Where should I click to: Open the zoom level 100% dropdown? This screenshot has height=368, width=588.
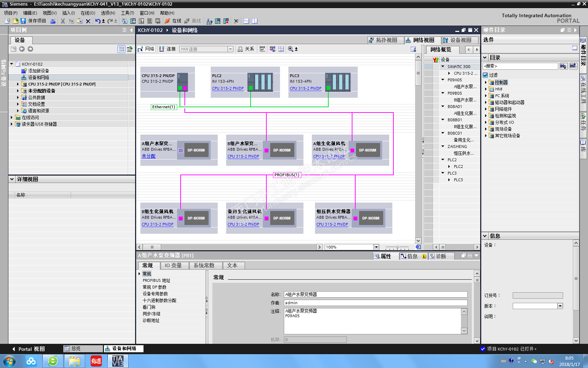(x=376, y=247)
